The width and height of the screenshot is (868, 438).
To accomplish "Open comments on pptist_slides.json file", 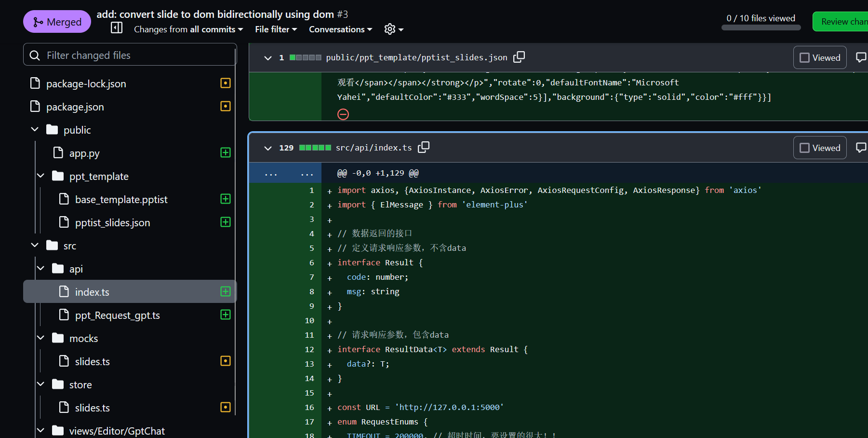I will pyautogui.click(x=861, y=57).
